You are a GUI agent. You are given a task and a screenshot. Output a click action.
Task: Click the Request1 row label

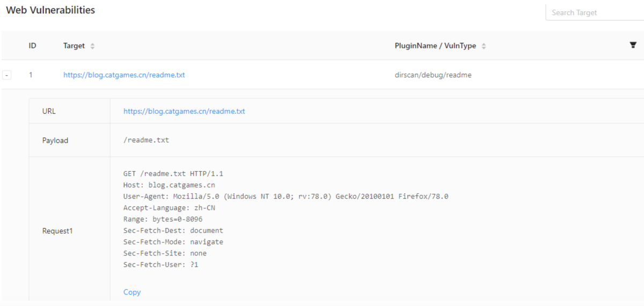[x=57, y=231]
